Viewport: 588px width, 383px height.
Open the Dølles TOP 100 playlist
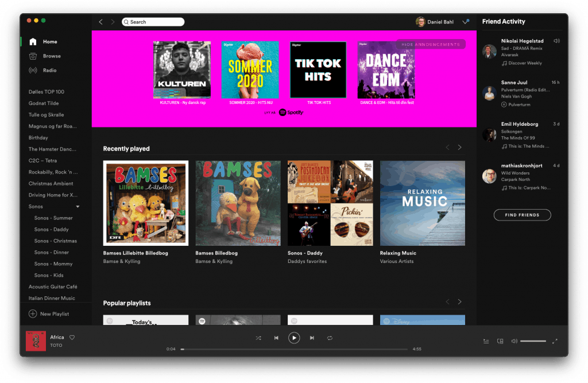47,92
